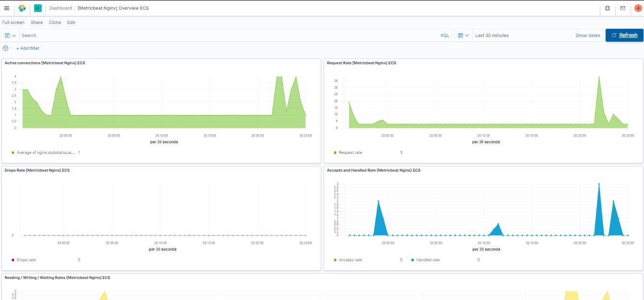Click the Drops rate legend color dot
The image size is (644, 300).
[x=13, y=260]
